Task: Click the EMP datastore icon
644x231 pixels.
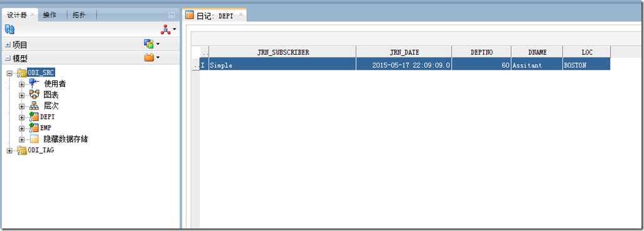Action: [x=34, y=127]
